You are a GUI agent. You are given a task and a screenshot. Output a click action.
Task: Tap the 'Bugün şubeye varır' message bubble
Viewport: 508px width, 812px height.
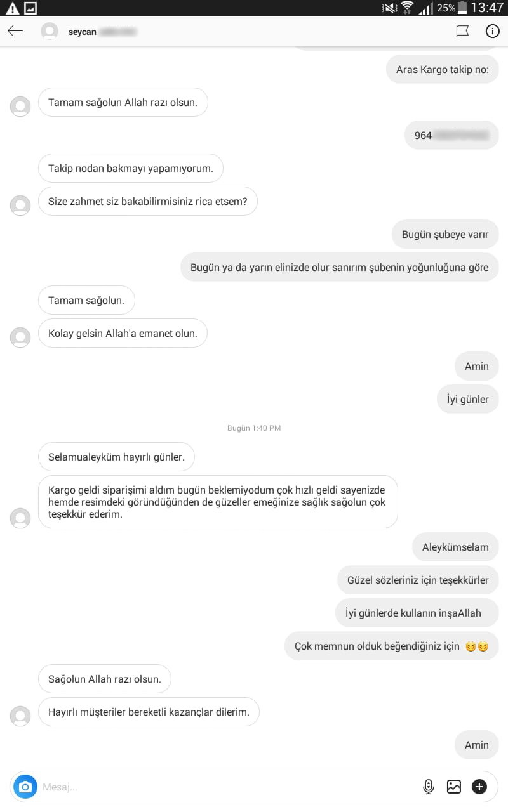point(445,234)
